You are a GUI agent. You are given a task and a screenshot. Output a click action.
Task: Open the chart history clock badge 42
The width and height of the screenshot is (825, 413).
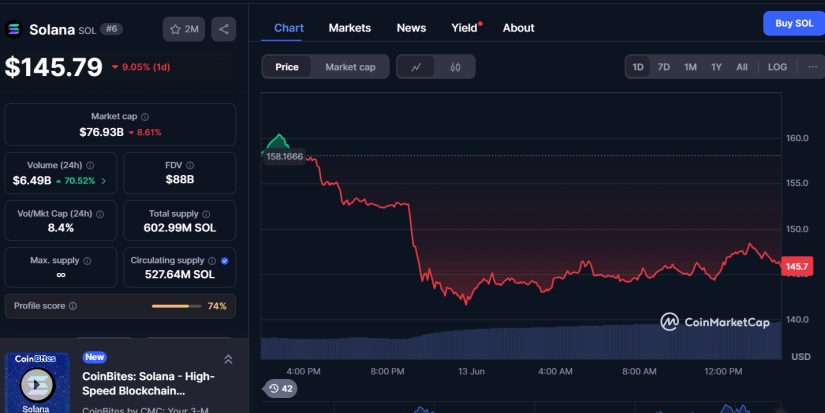click(280, 388)
